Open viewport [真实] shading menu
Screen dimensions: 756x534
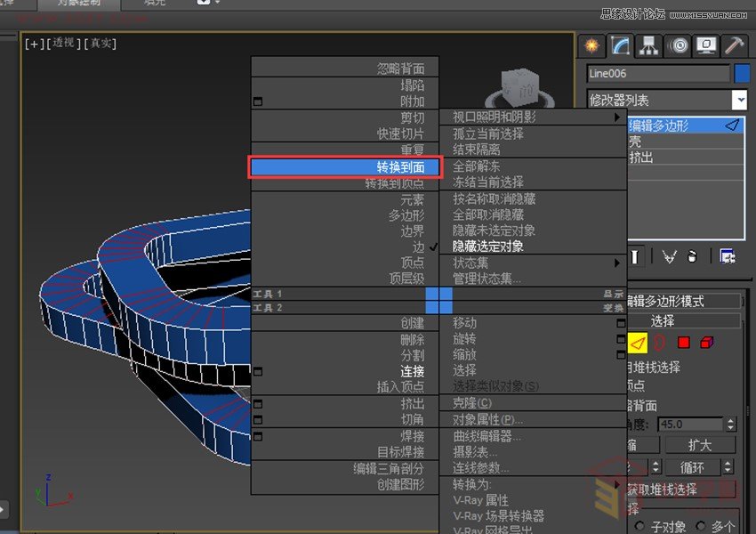pyautogui.click(x=100, y=44)
